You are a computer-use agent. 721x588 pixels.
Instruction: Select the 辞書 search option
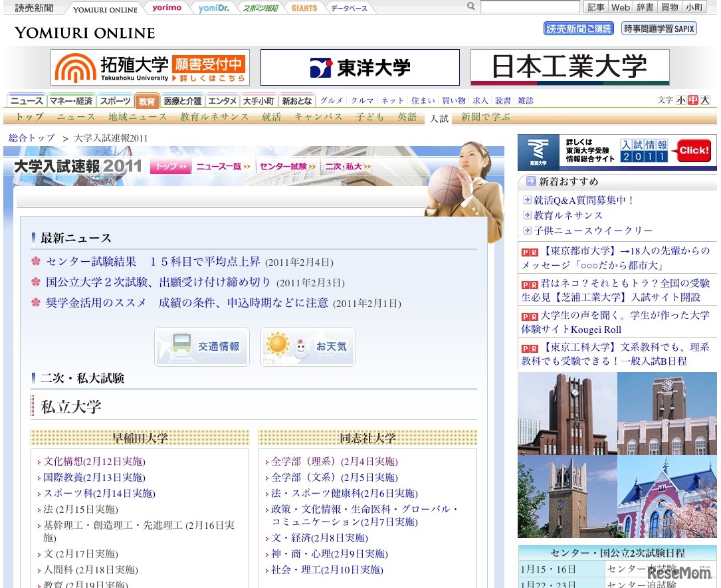[645, 7]
